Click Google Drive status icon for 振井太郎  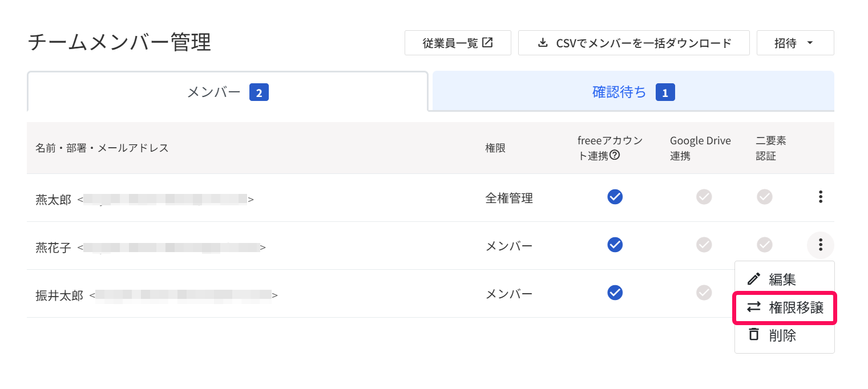tap(704, 293)
